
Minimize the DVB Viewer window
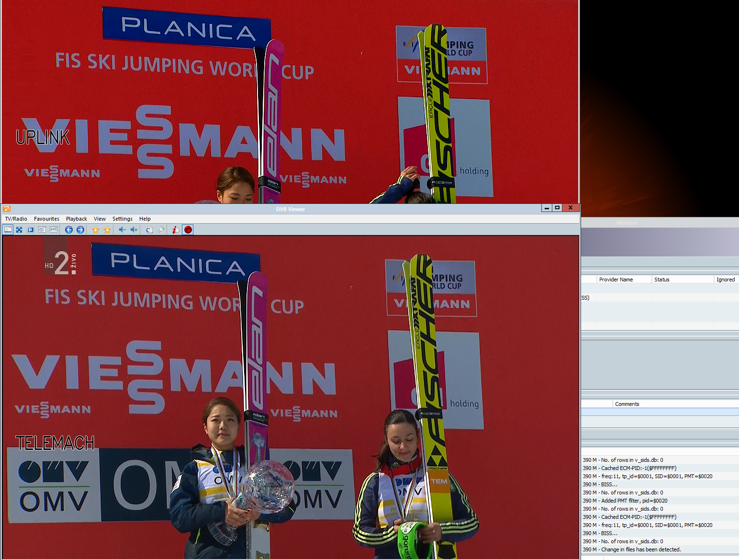tap(547, 208)
